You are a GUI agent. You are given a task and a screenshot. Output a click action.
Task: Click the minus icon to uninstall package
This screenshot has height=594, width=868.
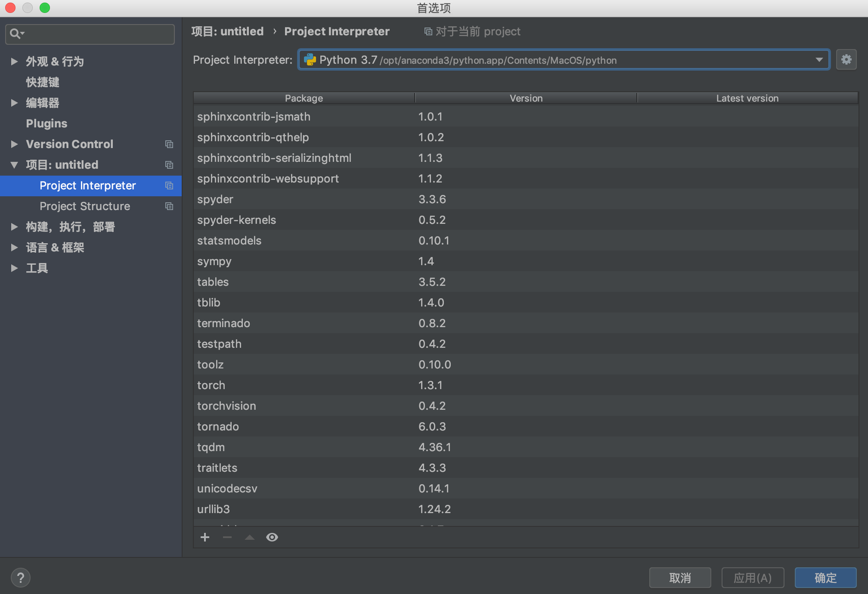[227, 537]
